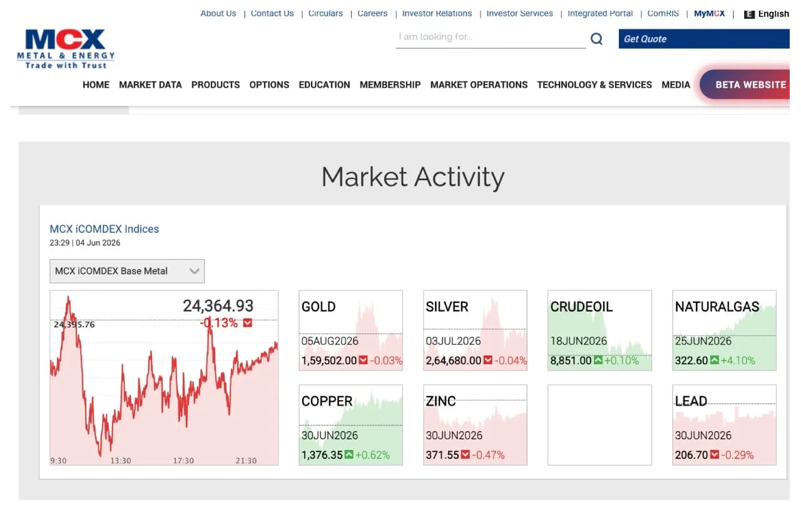Click the index value 24,364.93
The image size is (801, 532).
coord(218,305)
